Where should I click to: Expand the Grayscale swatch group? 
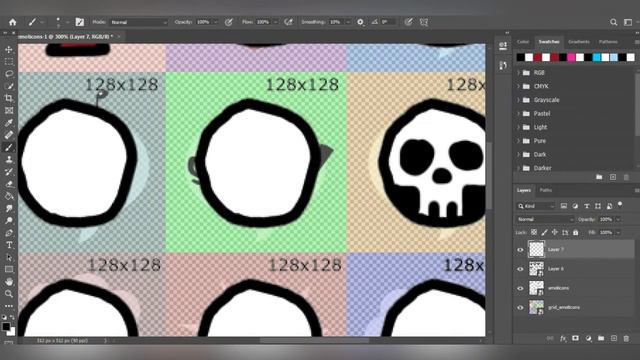[x=519, y=100]
